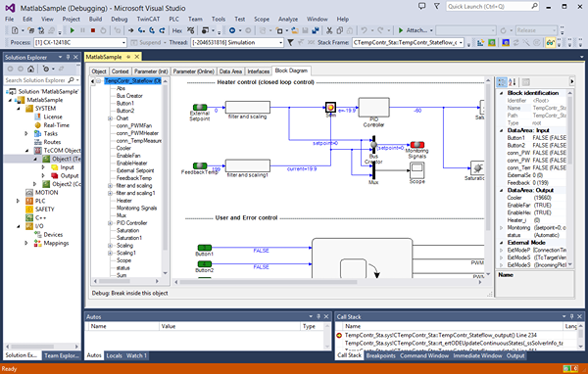
Task: Click the External Setpoint green input block
Action: [200, 108]
